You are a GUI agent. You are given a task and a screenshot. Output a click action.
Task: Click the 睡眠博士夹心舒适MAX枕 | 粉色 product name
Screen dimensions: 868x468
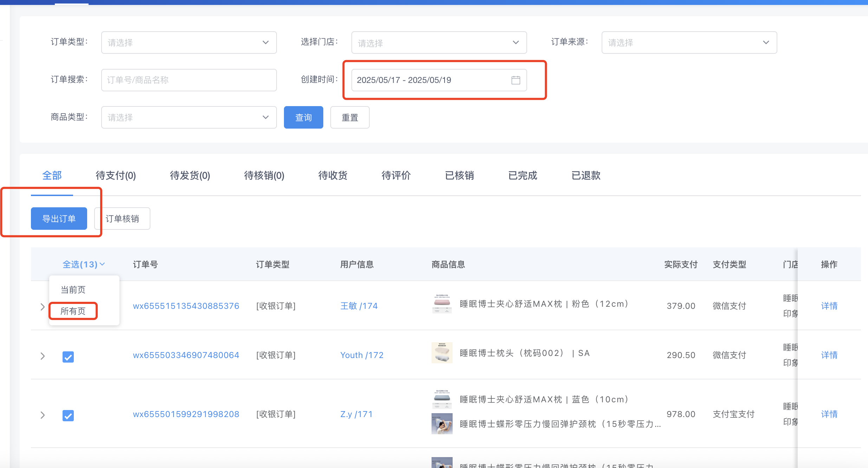click(544, 304)
